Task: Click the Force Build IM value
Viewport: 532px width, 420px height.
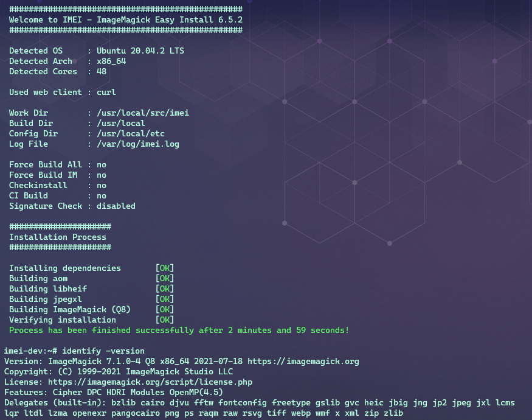Action: (102, 175)
